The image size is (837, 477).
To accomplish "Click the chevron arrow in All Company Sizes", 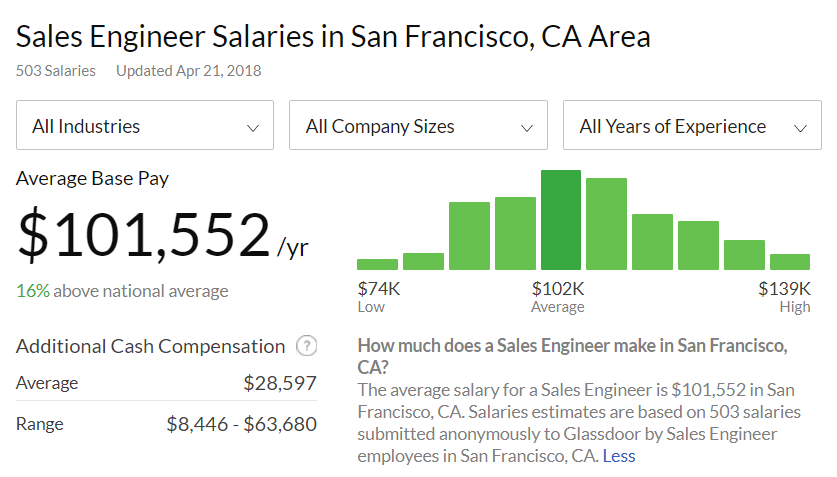I will [527, 128].
